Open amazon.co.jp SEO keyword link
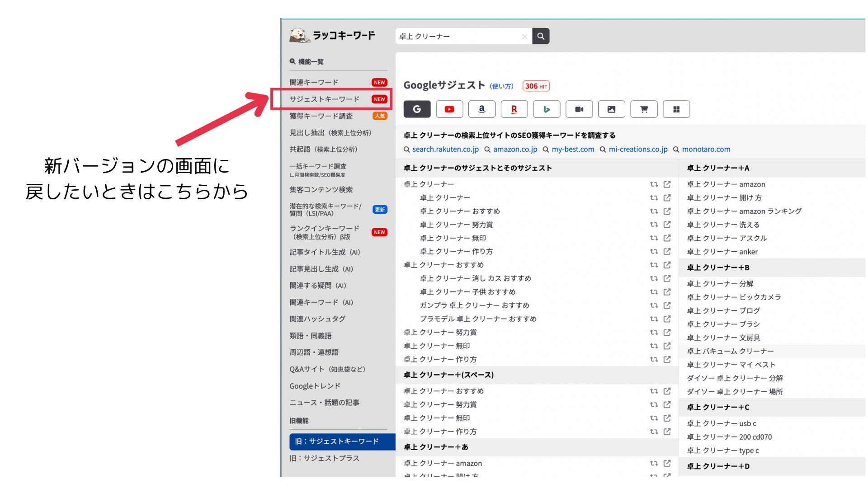The width and height of the screenshot is (868, 488). click(515, 150)
